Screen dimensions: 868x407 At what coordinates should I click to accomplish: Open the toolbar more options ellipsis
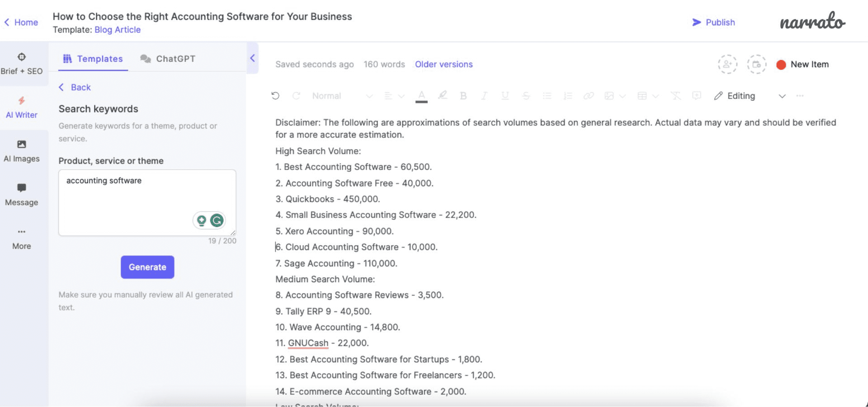coord(800,96)
